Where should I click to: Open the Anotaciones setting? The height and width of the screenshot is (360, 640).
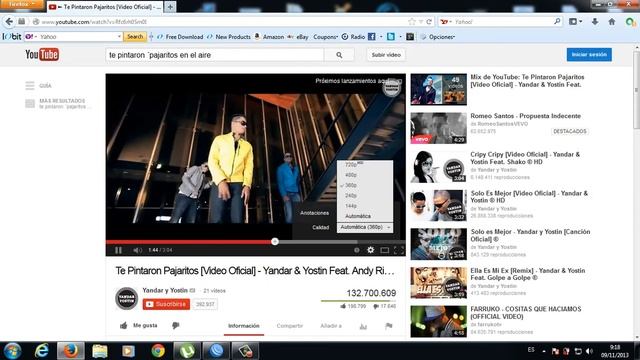coord(314,213)
